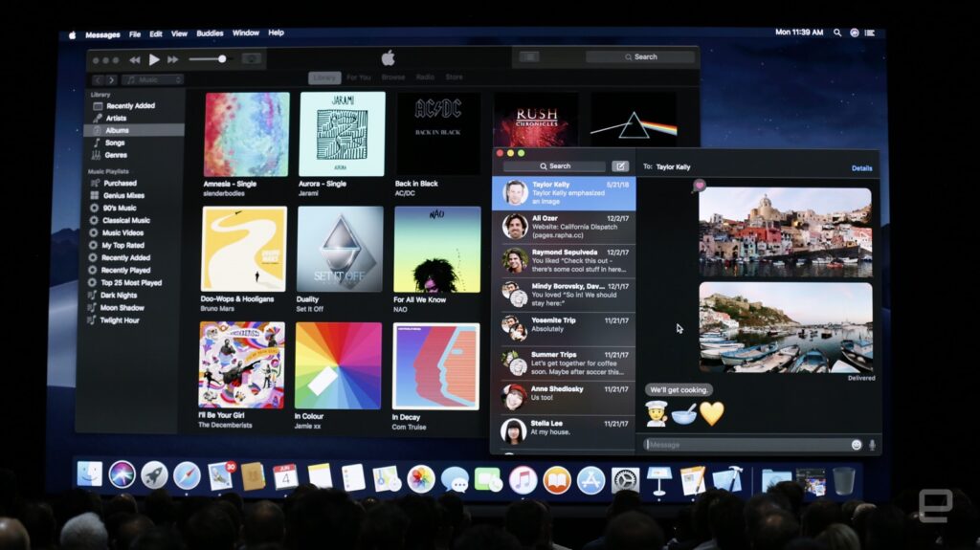This screenshot has height=550, width=980.
Task: Open the Buddies menu
Action: coord(210,33)
